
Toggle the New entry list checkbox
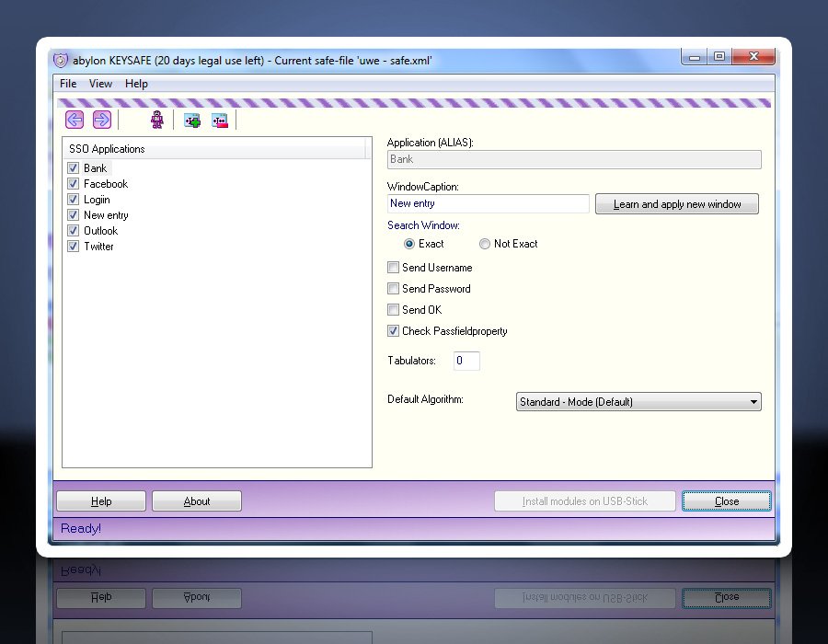click(74, 215)
